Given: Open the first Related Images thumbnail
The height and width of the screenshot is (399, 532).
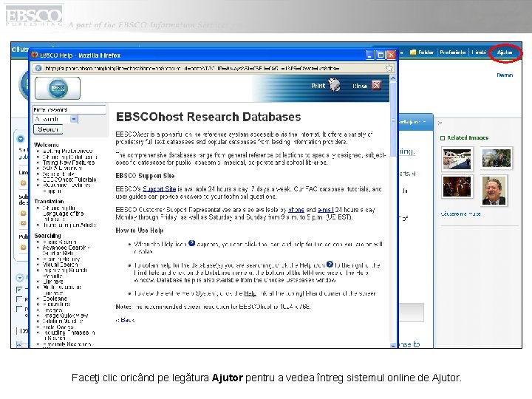Looking at the screenshot, I should pos(457,159).
